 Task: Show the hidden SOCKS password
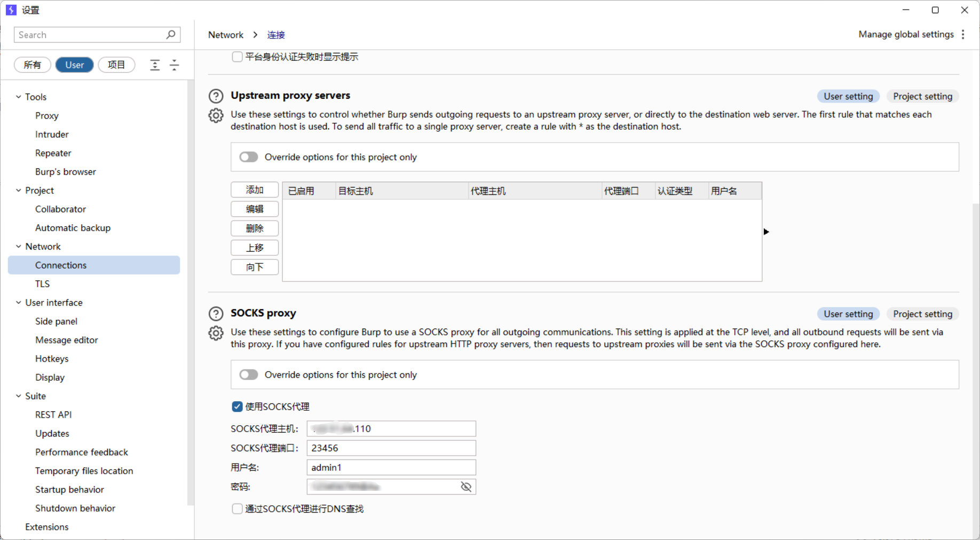(x=466, y=487)
